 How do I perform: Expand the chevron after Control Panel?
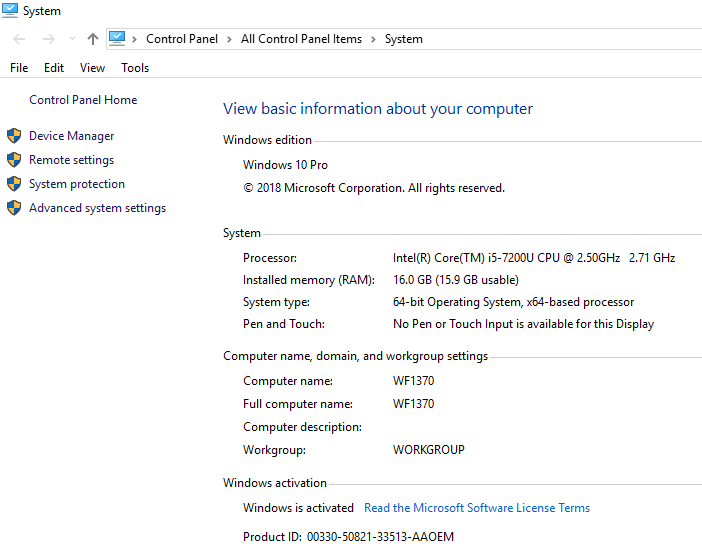coord(229,39)
